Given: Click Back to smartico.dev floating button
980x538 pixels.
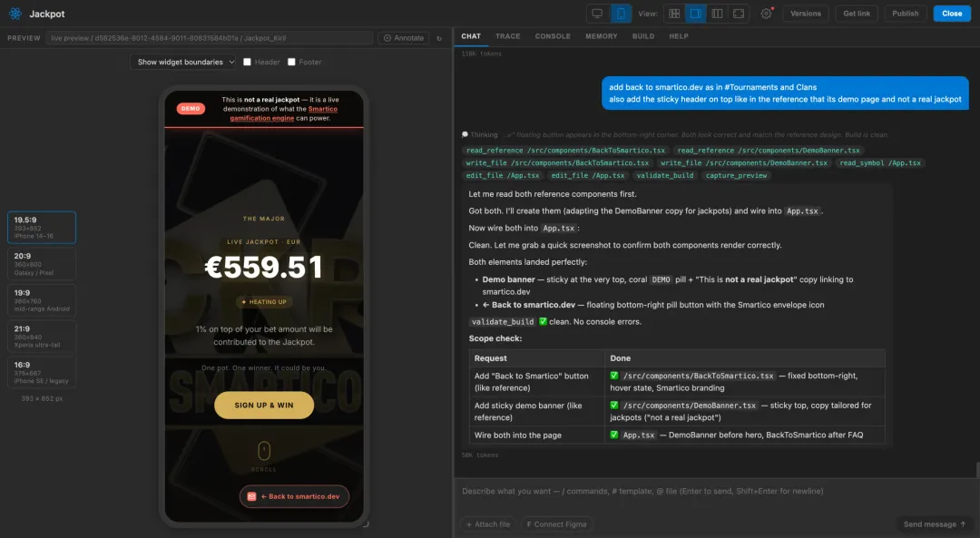Looking at the screenshot, I should coord(294,496).
